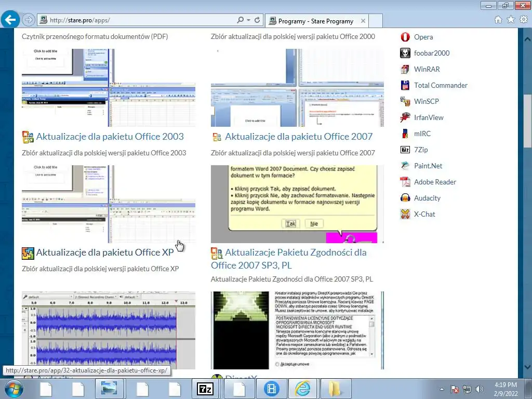The width and height of the screenshot is (532, 399).
Task: Open the address bar autocomplete dropdown arrow
Action: 248,20
